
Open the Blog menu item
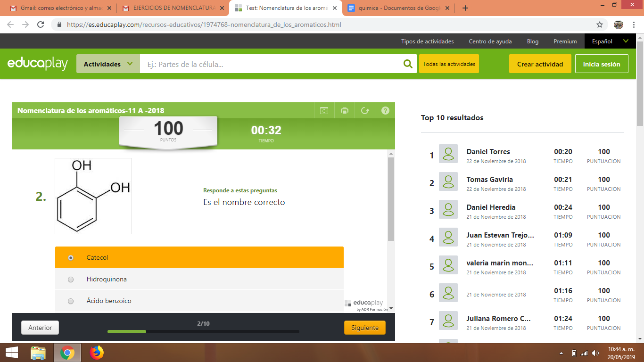(533, 41)
